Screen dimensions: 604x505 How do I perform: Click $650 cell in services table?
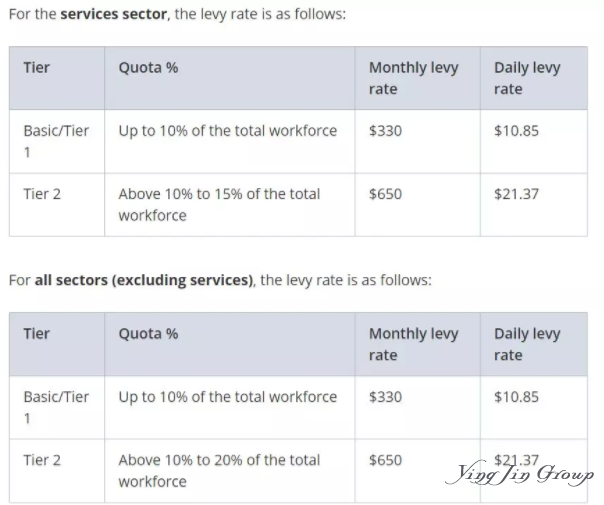click(x=418, y=205)
